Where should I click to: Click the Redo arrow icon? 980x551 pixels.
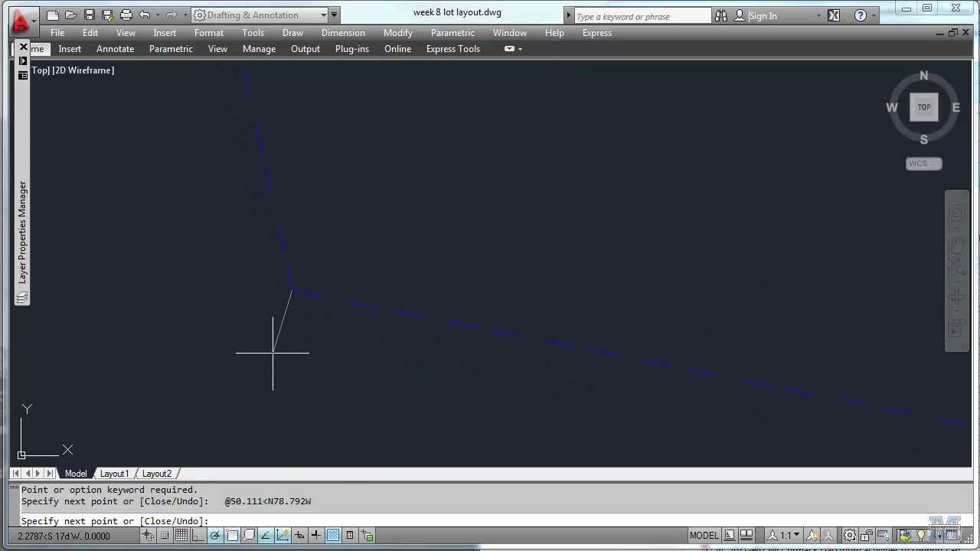171,15
